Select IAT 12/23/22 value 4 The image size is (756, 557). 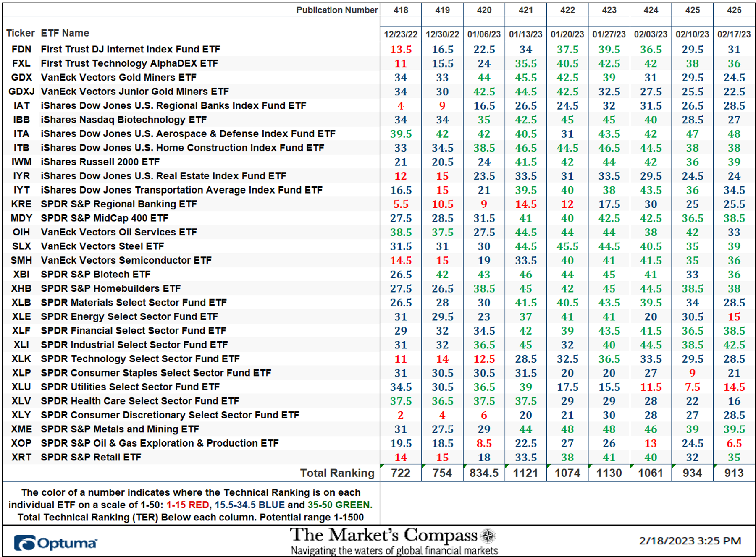point(401,106)
